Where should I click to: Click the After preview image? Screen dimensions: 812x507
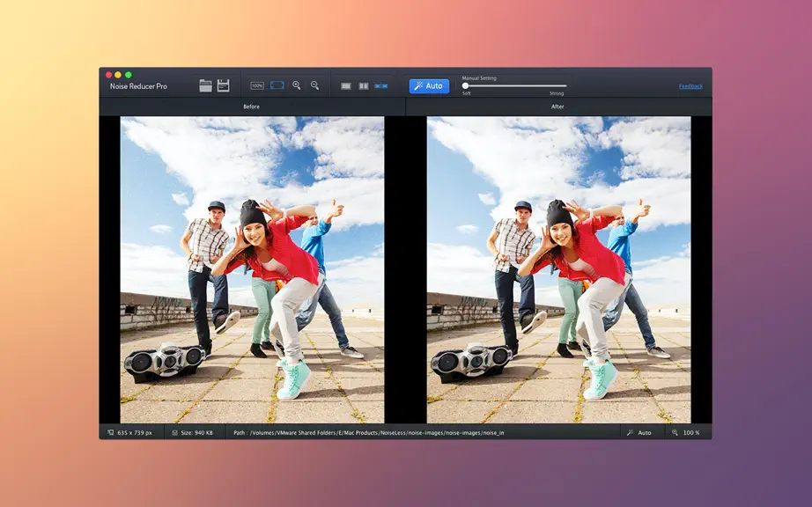(558, 269)
